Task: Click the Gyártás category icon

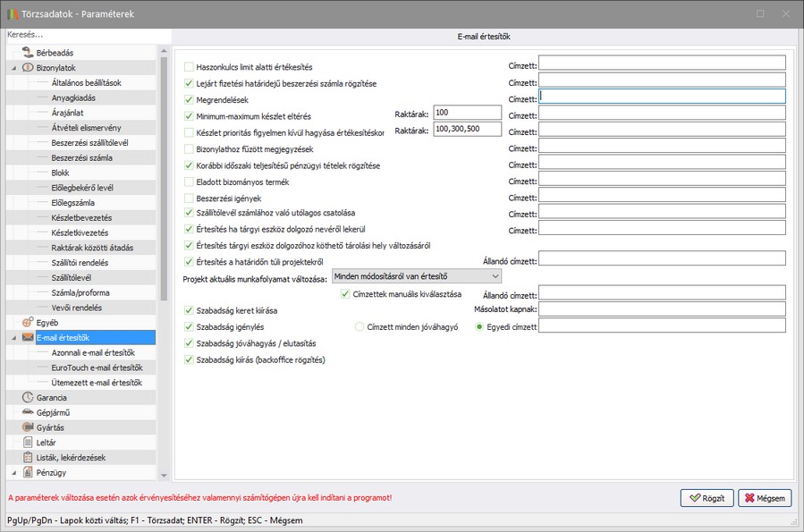Action: 28,427
